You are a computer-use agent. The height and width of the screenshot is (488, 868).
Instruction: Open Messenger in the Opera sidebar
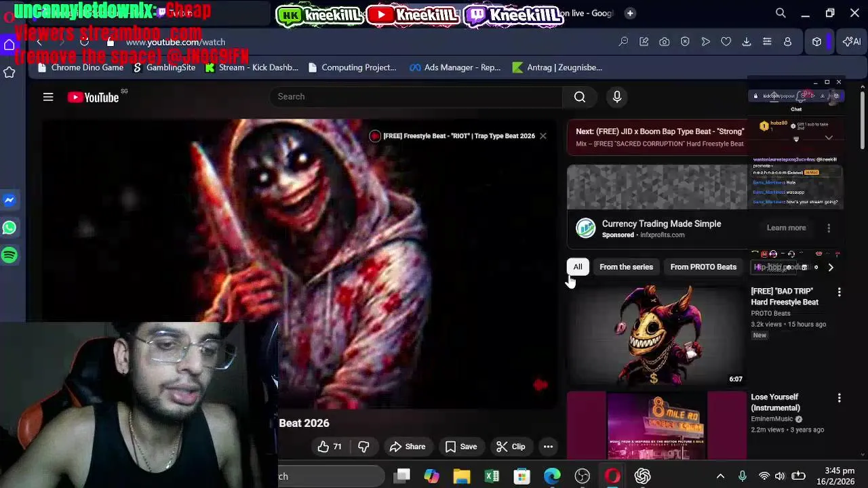coord(9,201)
